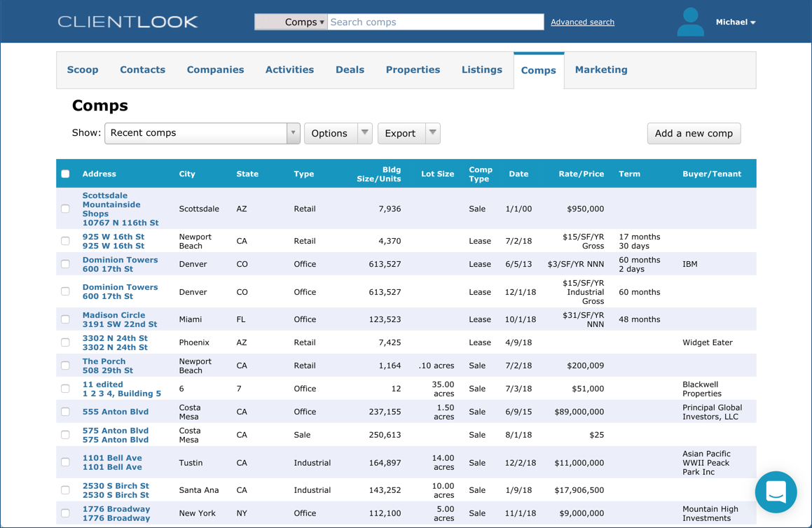
Task: Click the Add a new comp button
Action: pos(694,133)
